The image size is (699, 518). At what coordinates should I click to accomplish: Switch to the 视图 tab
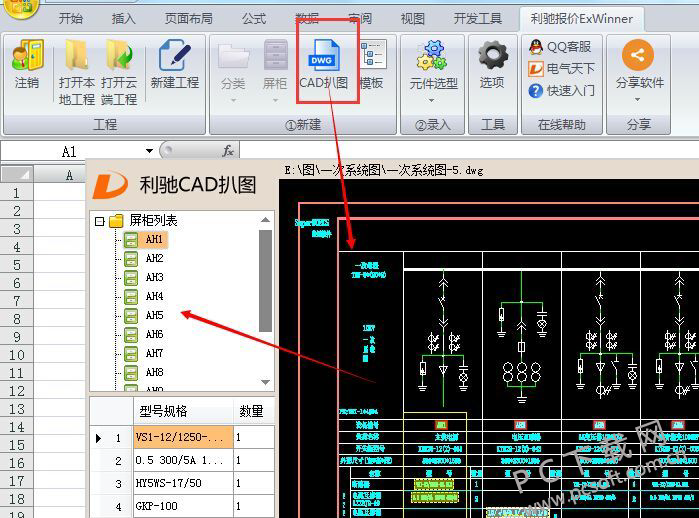[x=412, y=19]
